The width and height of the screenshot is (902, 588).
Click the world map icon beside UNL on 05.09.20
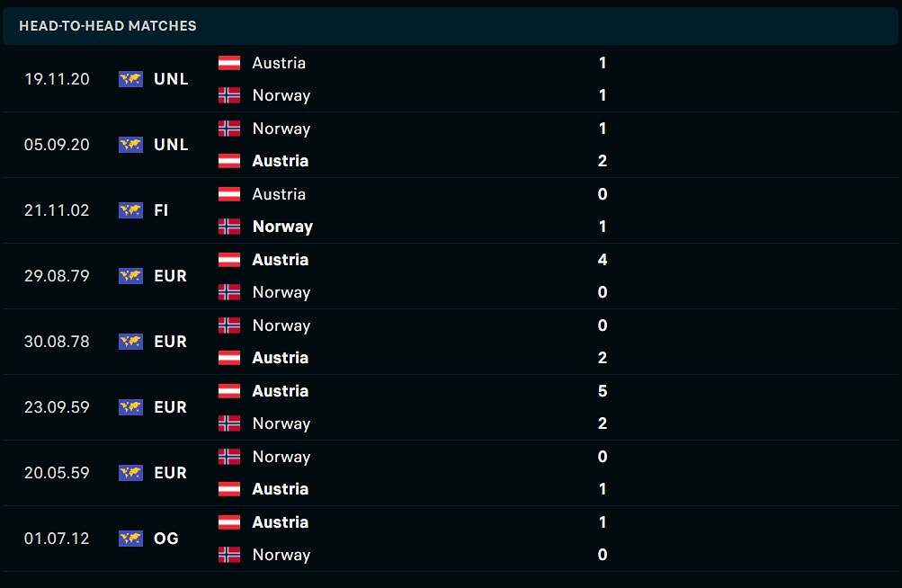coord(130,145)
